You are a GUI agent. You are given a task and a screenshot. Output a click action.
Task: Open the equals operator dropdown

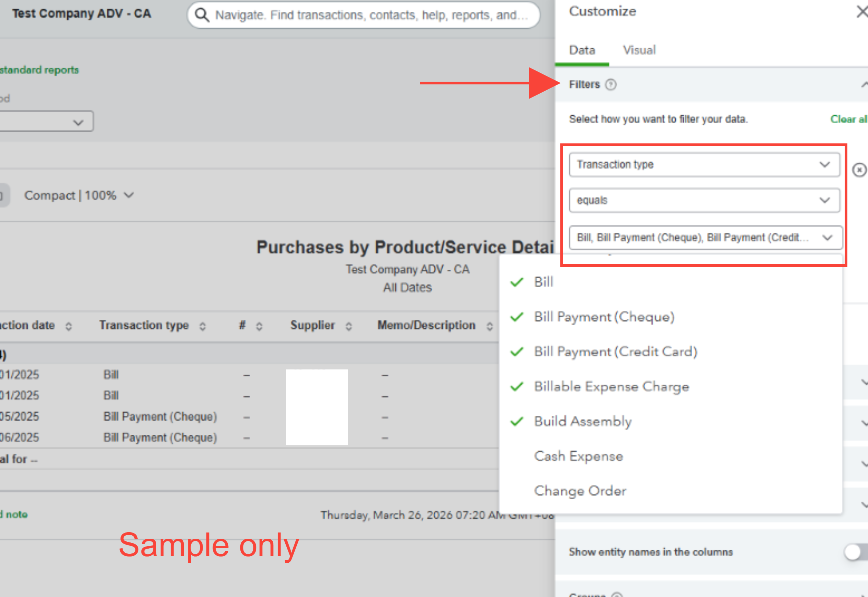(704, 200)
